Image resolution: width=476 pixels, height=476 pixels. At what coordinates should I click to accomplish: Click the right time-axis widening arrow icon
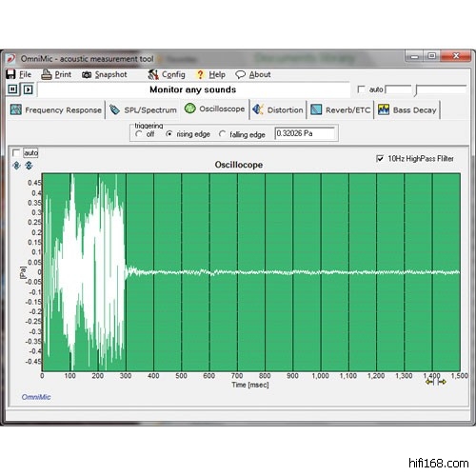coord(442,382)
